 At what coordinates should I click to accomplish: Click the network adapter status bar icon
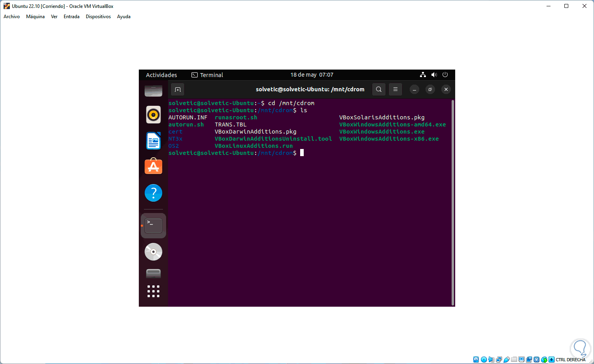point(499,360)
